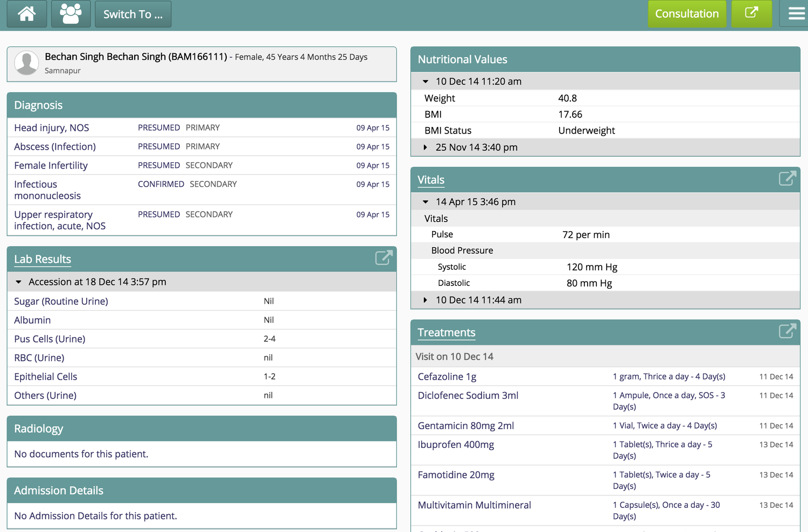Click the BMI Status Underweight value
Screen dimensions: 808x532
tap(587, 130)
